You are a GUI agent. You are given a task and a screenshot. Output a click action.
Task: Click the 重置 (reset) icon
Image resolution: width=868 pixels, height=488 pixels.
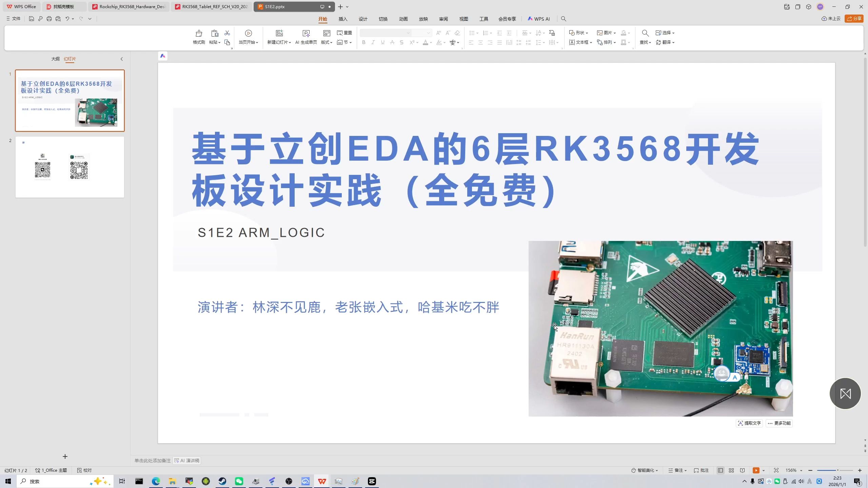[343, 32]
